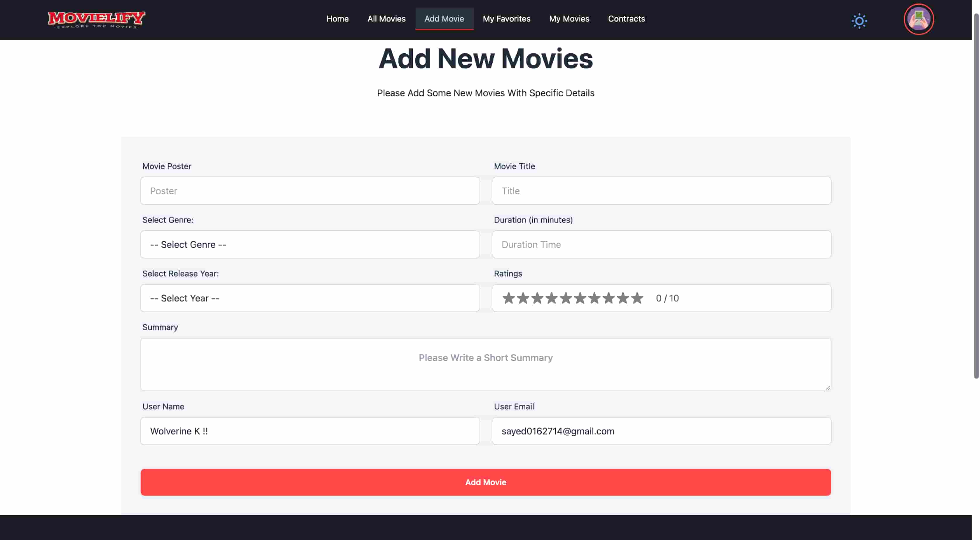
Task: Set rating to eighth star
Action: 609,298
